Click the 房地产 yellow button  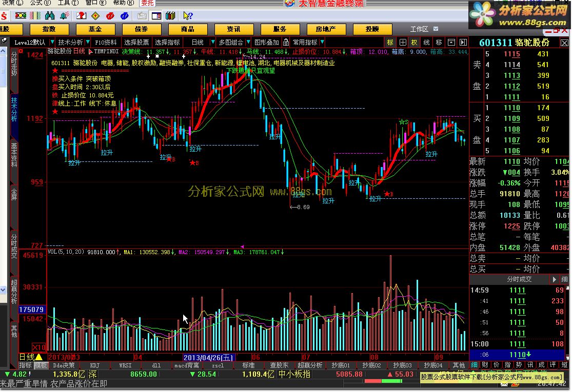click(326, 29)
